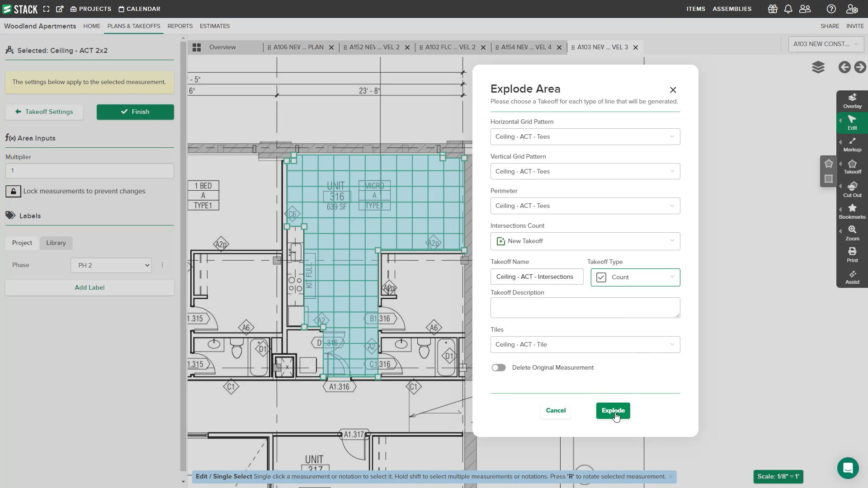Enable Delete Original Measurement
This screenshot has height=488, width=868.
coord(498,367)
